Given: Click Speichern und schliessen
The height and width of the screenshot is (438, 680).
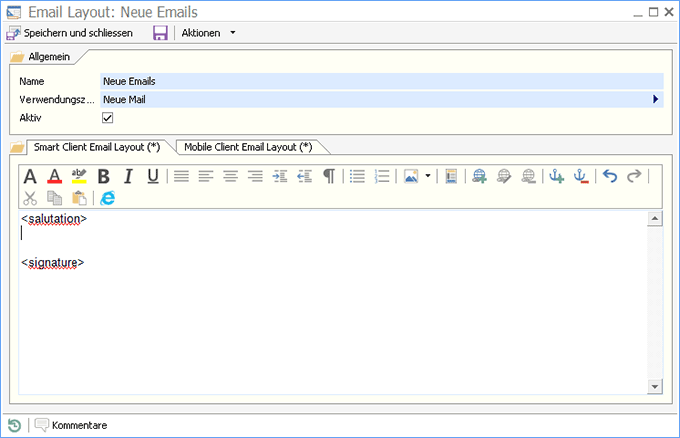Looking at the screenshot, I should click(70, 33).
